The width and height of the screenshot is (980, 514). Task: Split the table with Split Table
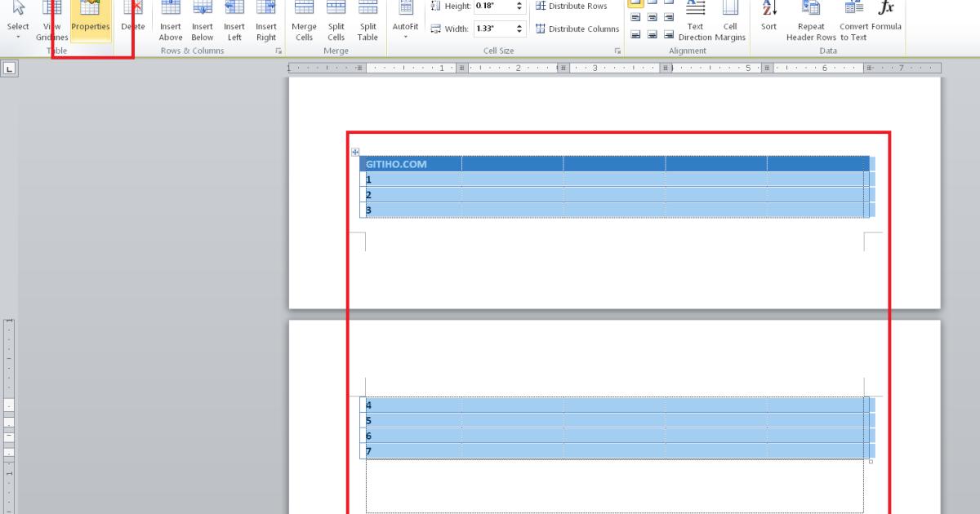click(367, 20)
